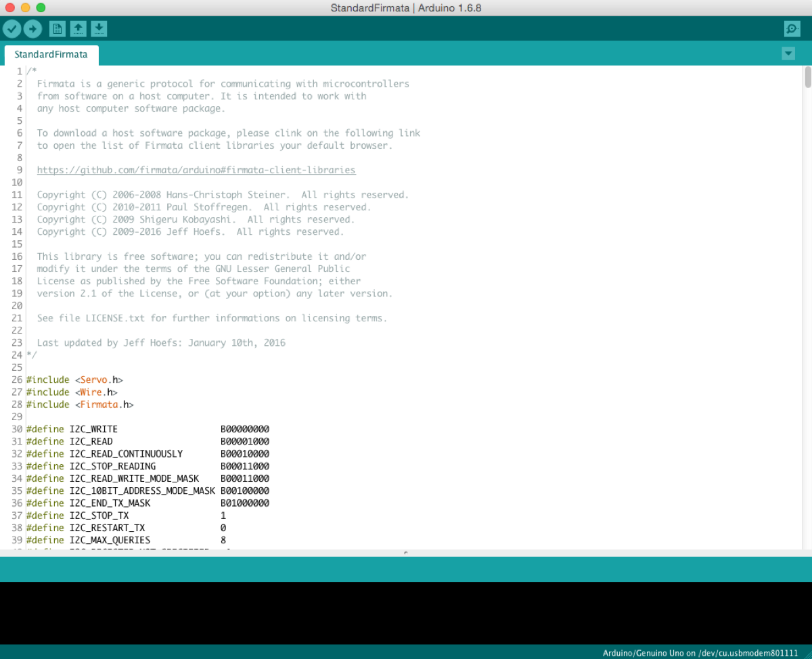Screen dimensions: 812x659
Task: Open the Serial Monitor
Action: click(792, 28)
